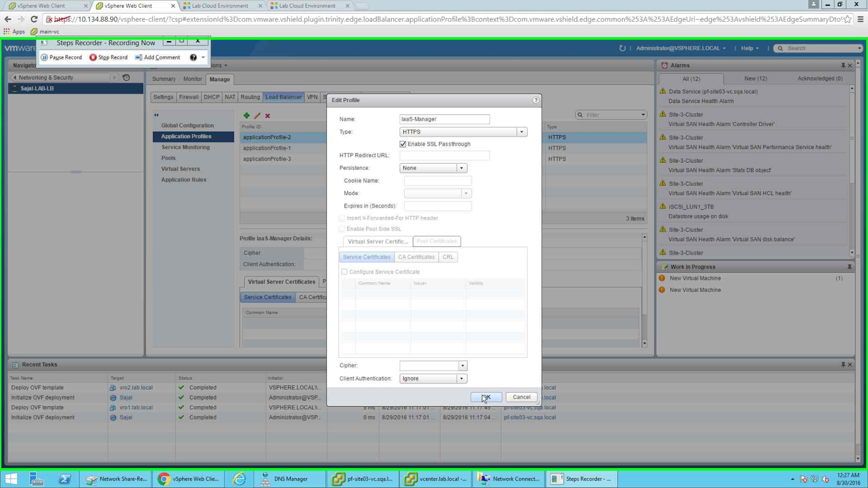868x488 pixels.
Task: Click OK in Edit Profile dialog
Action: [x=486, y=397]
